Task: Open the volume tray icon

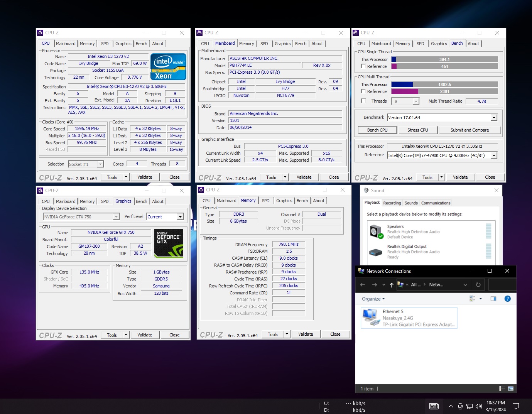Action: pos(479,406)
